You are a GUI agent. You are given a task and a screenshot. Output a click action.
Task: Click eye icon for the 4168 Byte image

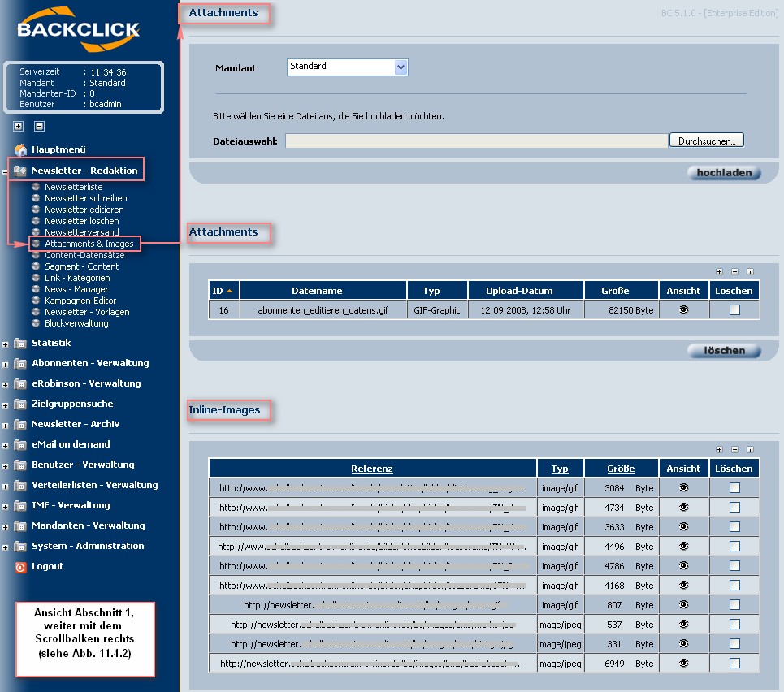tap(683, 586)
